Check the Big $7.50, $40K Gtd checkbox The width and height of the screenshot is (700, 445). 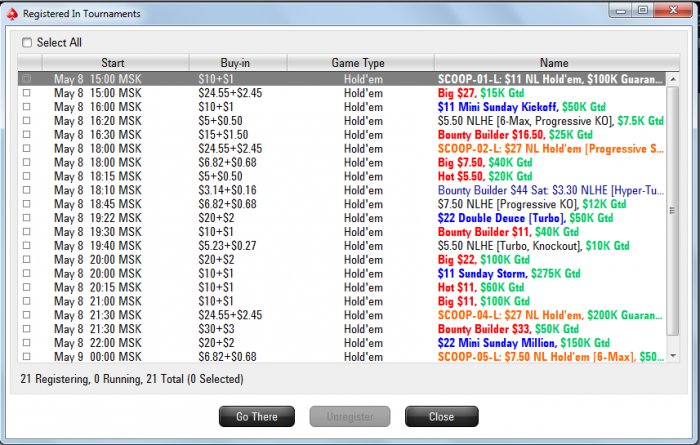(27, 162)
